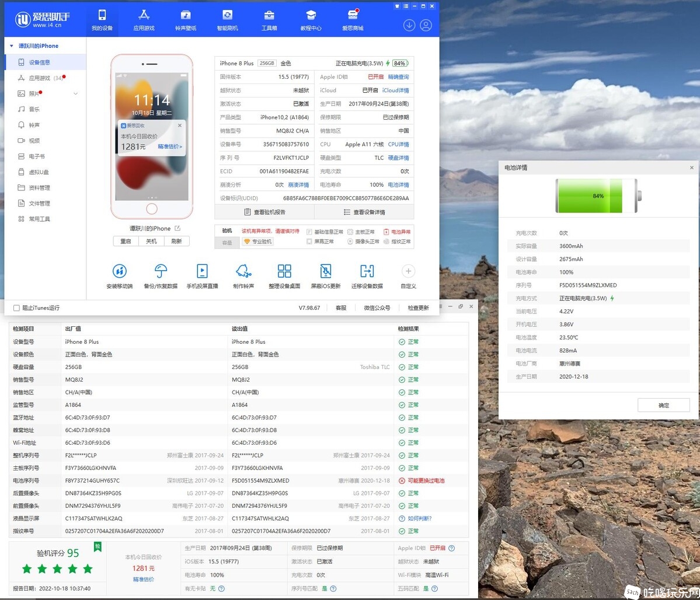Open 应用游戏 (34) in the left sidebar
This screenshot has width=700, height=600.
tap(45, 78)
